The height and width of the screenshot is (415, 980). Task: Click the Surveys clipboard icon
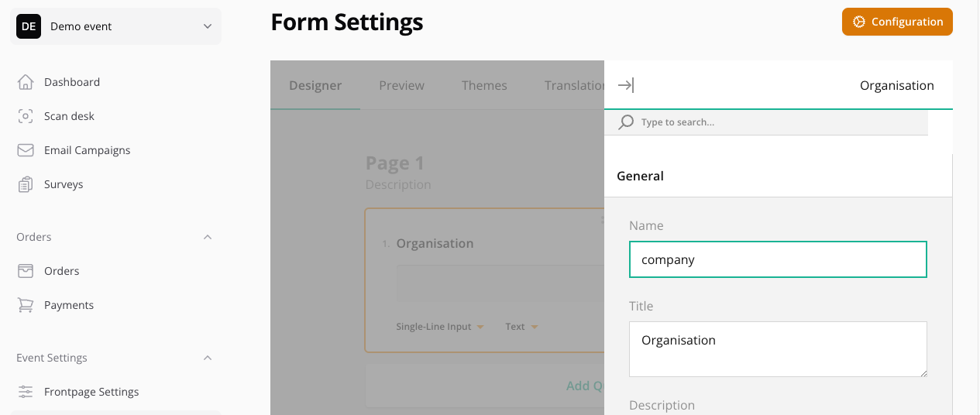[26, 184]
